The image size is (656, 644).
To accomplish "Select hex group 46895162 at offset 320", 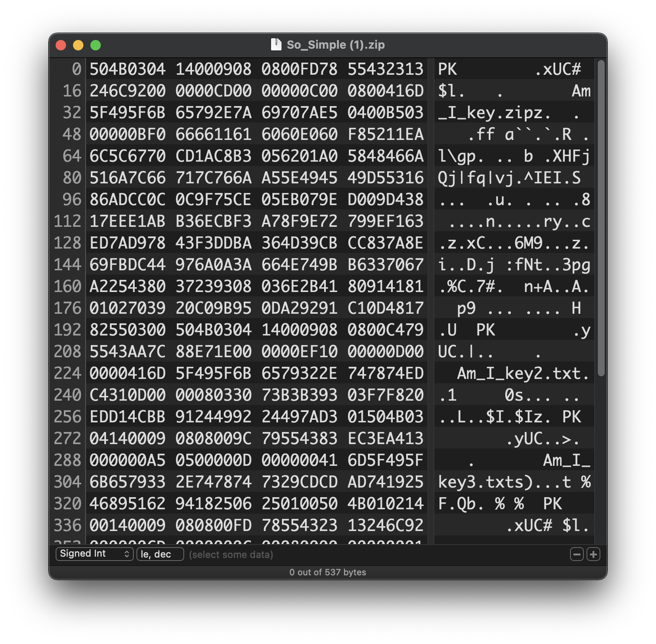I will point(127,504).
